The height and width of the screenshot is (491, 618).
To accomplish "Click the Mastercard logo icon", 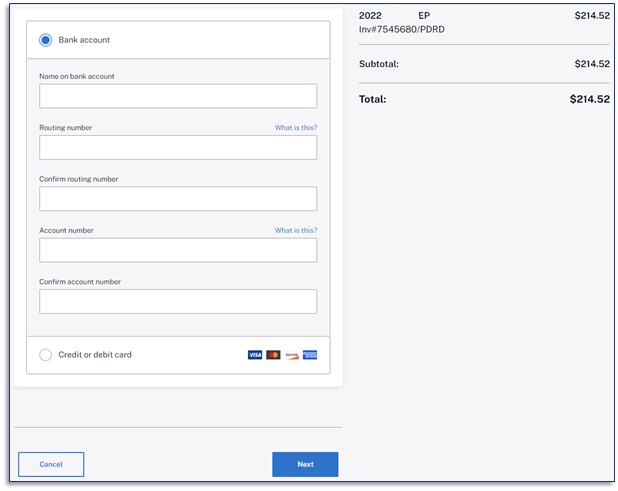I will click(273, 355).
